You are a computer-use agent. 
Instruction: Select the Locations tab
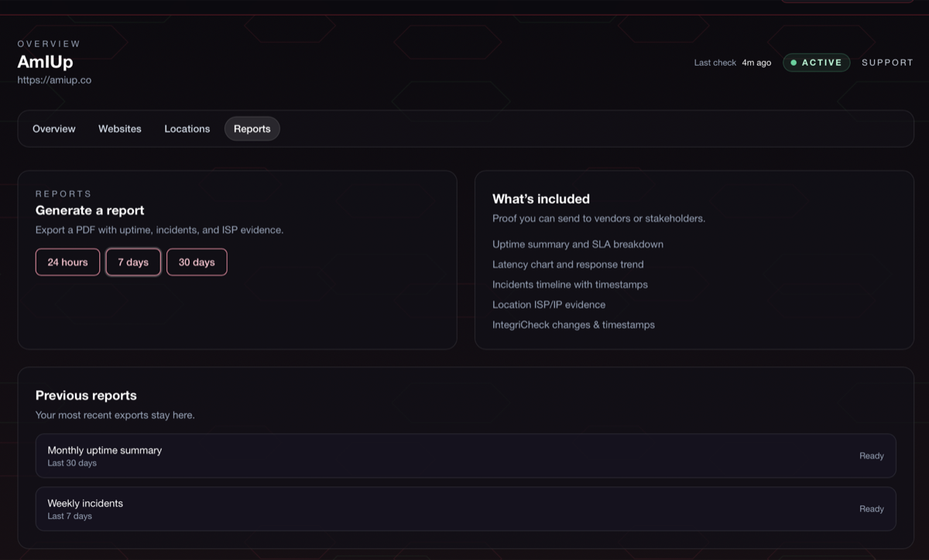click(187, 128)
